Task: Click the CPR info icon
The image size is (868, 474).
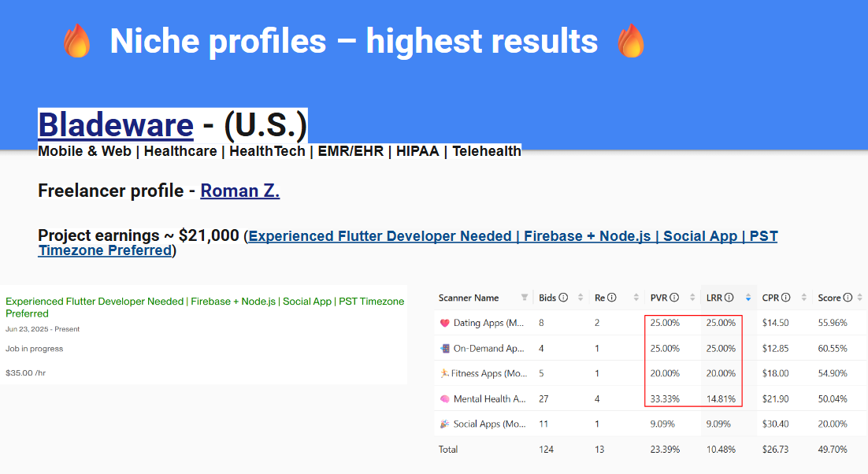Action: [x=785, y=298]
